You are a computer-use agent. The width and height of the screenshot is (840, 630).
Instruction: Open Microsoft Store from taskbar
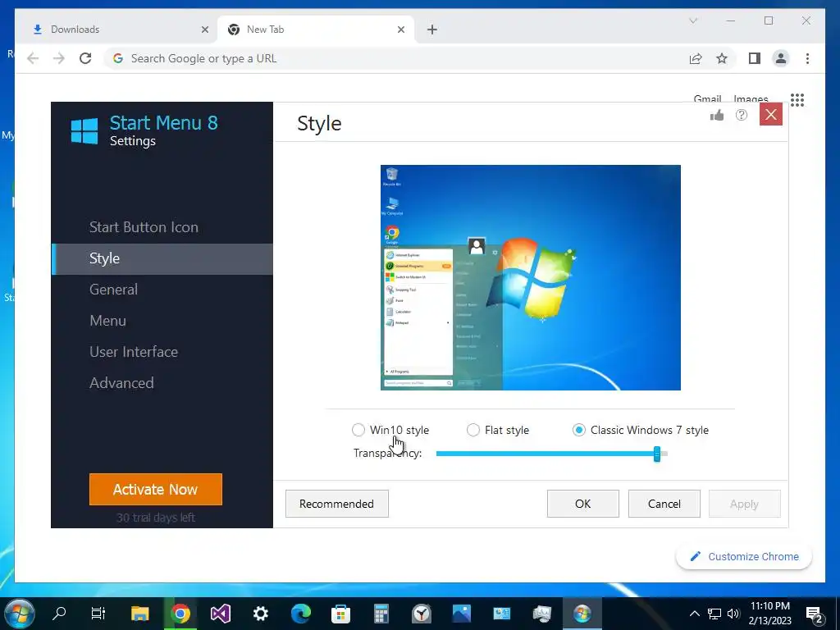pos(340,613)
